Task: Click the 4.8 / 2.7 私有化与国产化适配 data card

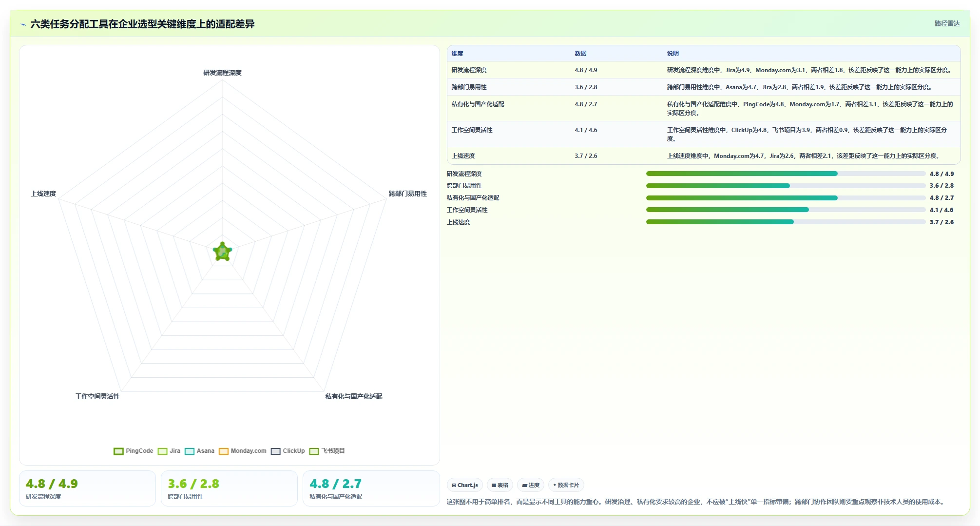Action: [371, 488]
